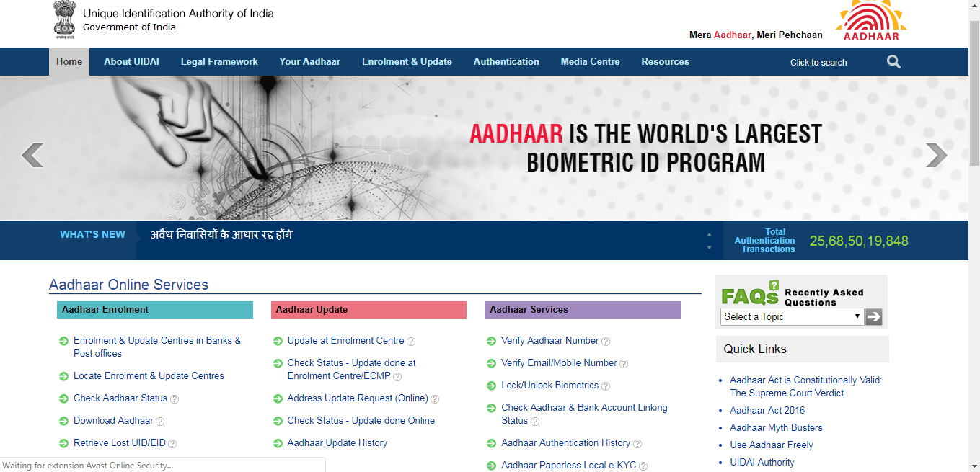The image size is (980, 472).
Task: Click the Aadhaar logo
Action: point(871,22)
